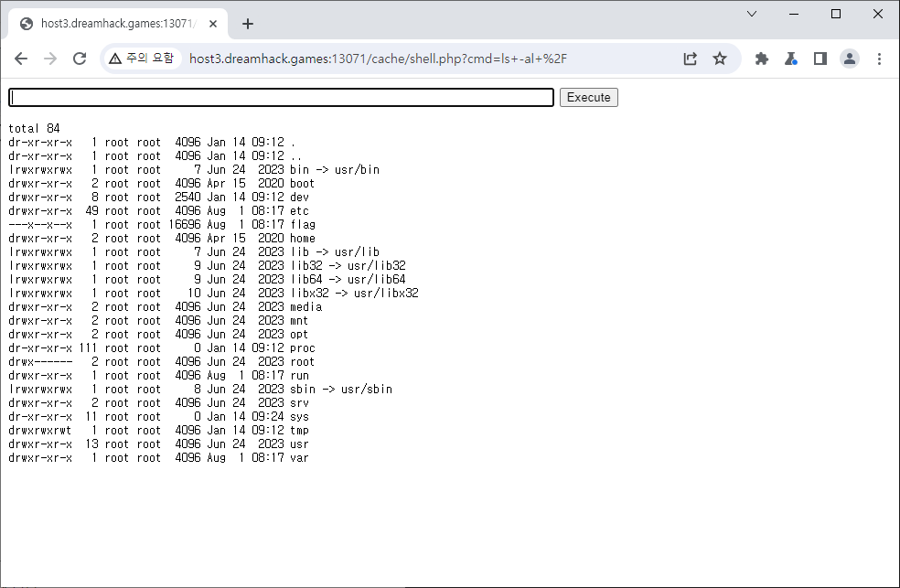Maximize the browser window

tap(836, 14)
